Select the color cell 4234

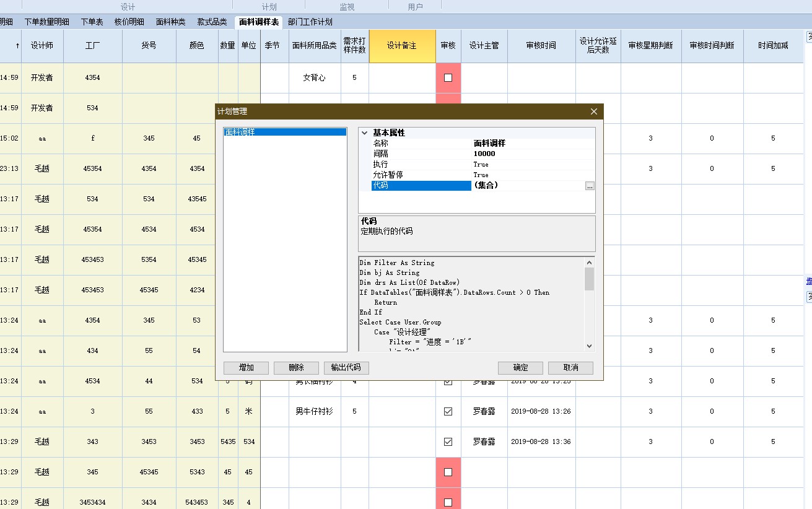[197, 290]
